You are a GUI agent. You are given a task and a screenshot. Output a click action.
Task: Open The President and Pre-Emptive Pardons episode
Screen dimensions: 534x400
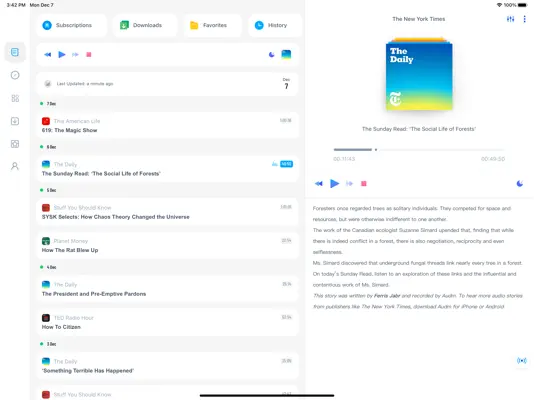pyautogui.click(x=167, y=289)
